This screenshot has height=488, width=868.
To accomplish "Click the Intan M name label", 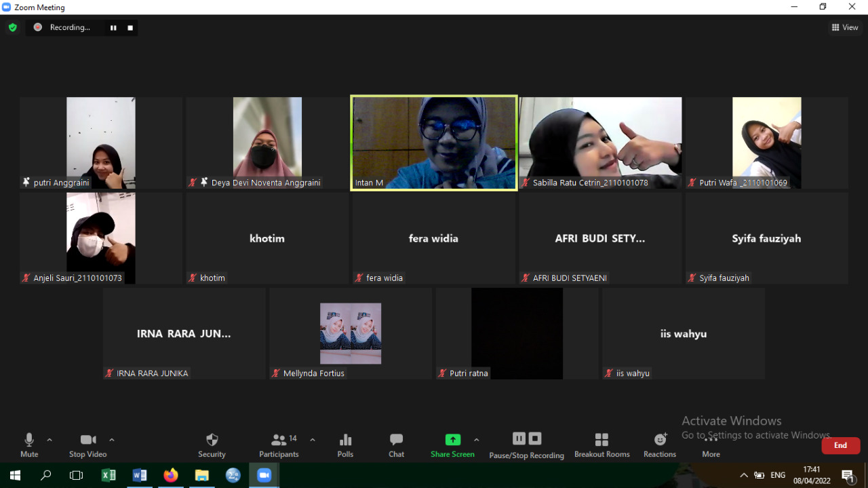I will [369, 183].
